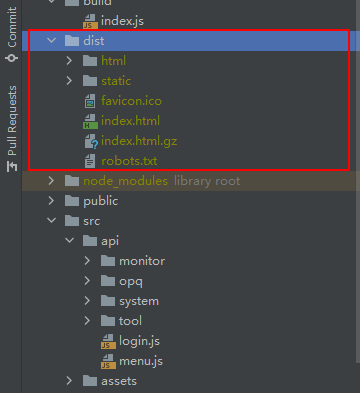Expand the node_modules folder

tap(51, 181)
